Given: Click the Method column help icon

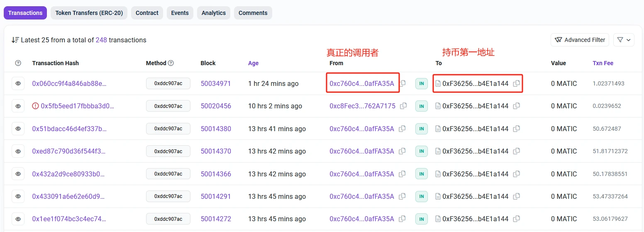Looking at the screenshot, I should pos(171,63).
